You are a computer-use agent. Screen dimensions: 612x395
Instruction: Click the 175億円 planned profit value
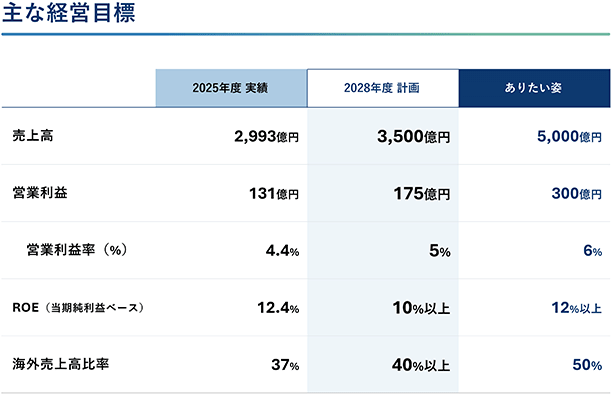pos(422,193)
